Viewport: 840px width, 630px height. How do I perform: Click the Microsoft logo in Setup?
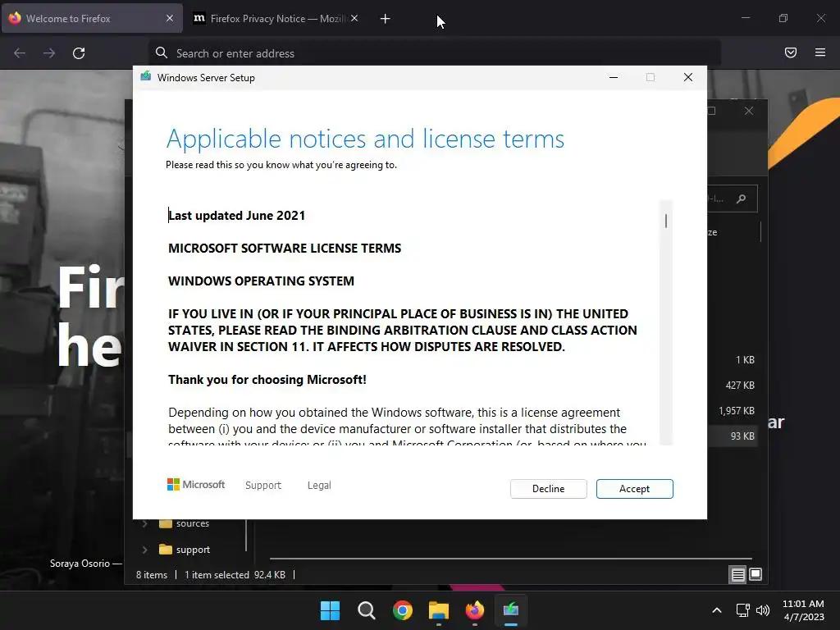196,485
